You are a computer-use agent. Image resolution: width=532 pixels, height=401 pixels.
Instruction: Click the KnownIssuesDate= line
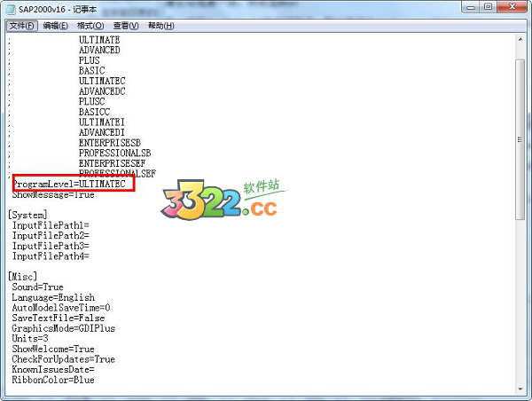(53, 369)
